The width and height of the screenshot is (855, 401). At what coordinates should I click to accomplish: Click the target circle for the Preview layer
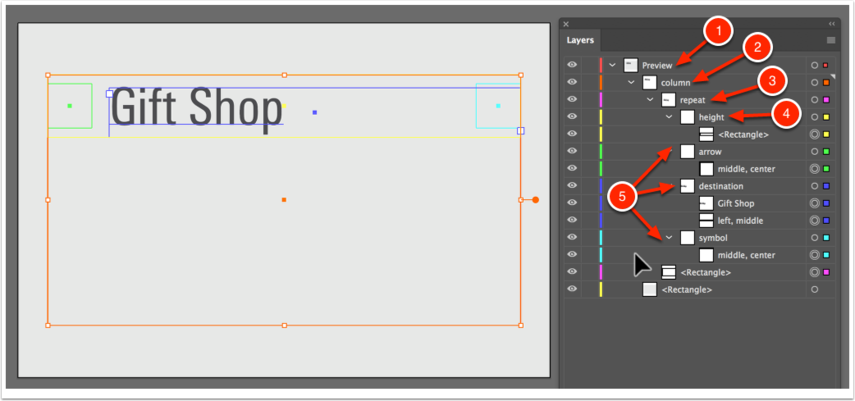pyautogui.click(x=814, y=65)
